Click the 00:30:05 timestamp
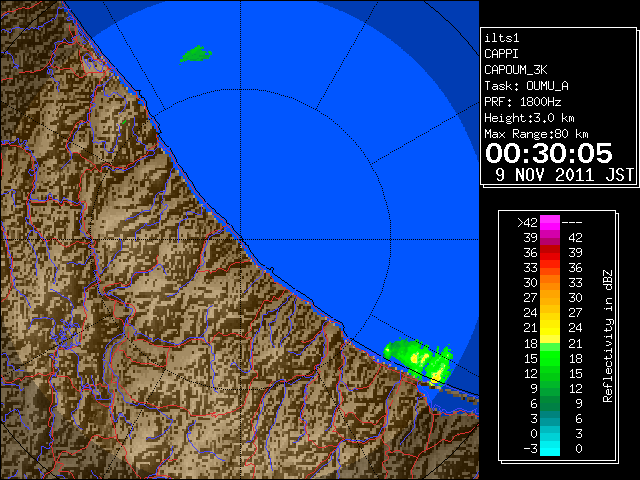The width and height of the screenshot is (640, 480). pyautogui.click(x=549, y=153)
